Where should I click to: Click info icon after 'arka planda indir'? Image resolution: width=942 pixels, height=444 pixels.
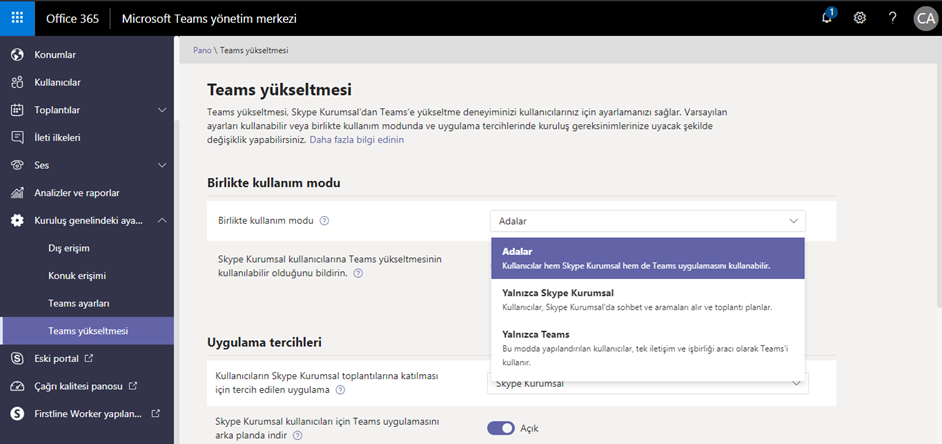coord(297,436)
